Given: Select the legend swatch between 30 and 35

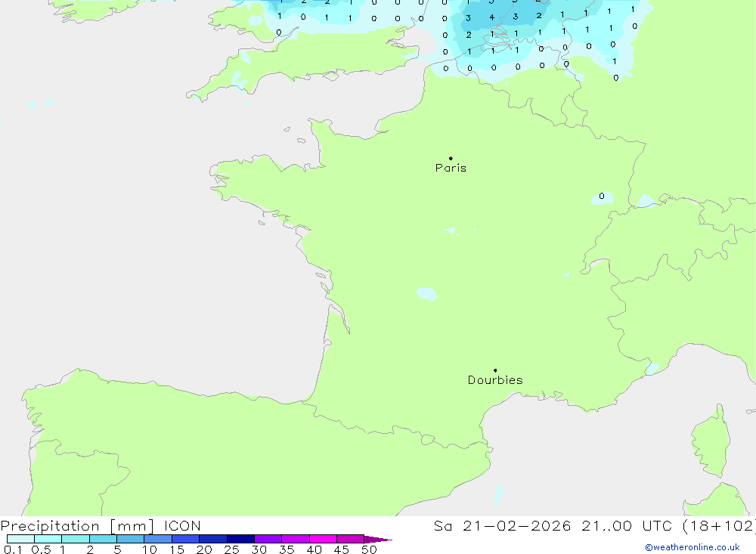Looking at the screenshot, I should tap(268, 539).
